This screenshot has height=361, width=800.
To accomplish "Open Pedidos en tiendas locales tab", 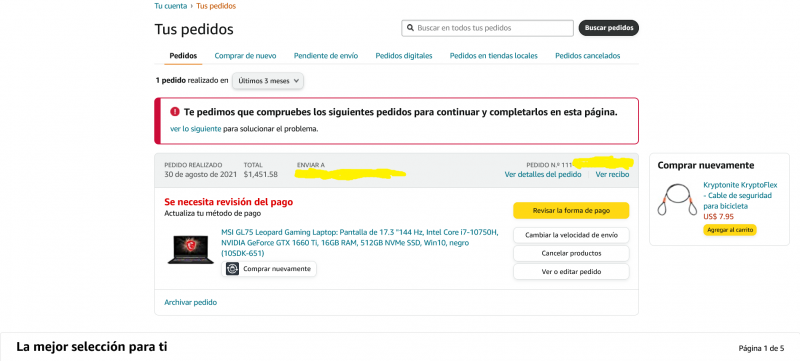I will coord(493,56).
